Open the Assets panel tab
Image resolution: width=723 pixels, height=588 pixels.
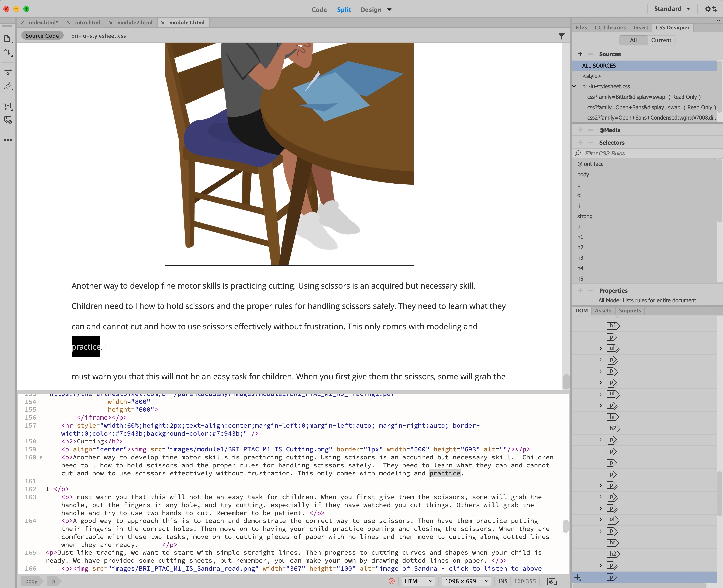click(x=603, y=311)
